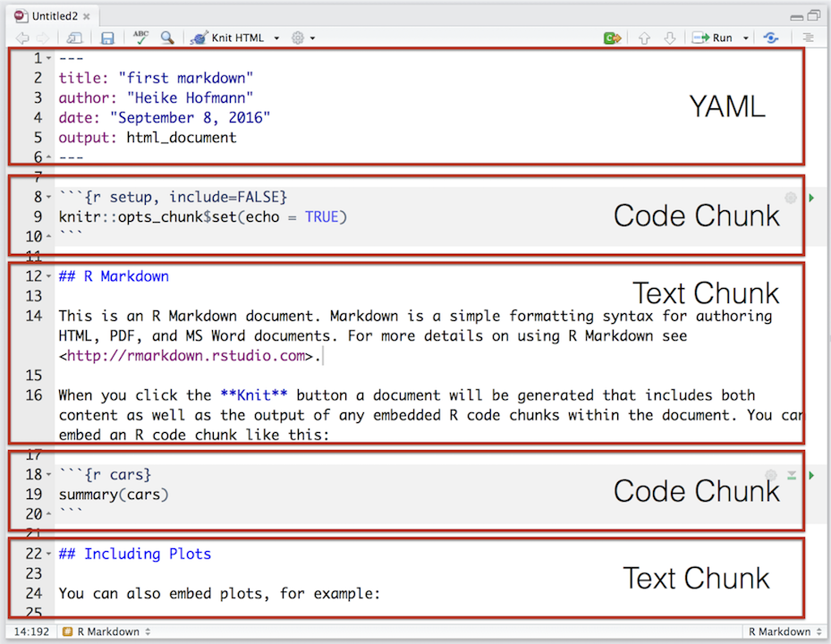
Task: Open the section navigator in status bar
Action: [x=106, y=631]
